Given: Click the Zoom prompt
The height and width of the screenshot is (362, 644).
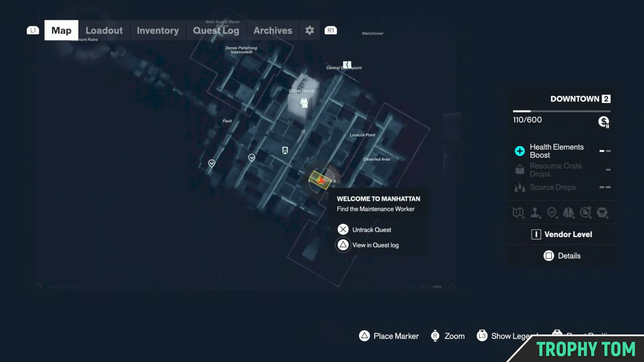Looking at the screenshot, I should pos(454,336).
